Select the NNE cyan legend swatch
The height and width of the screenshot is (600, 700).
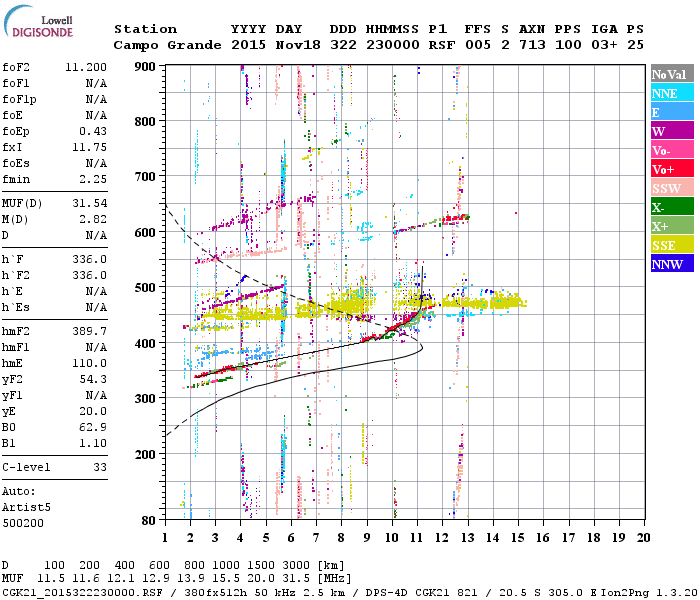672,93
